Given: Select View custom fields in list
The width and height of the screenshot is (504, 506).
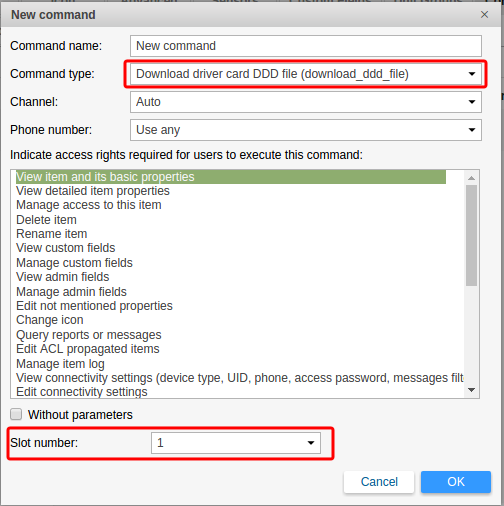Looking at the screenshot, I should click(66, 248).
